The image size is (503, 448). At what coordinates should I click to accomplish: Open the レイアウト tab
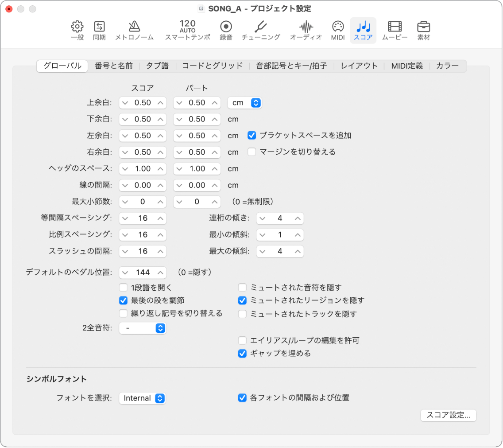click(359, 65)
